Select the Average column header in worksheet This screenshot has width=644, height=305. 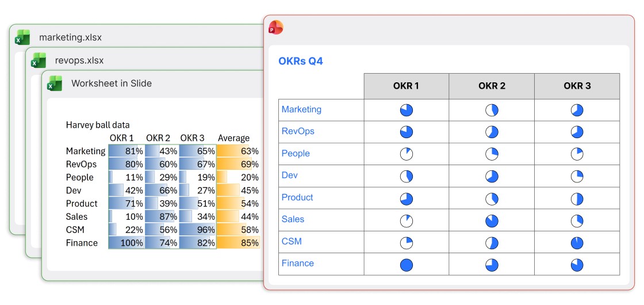point(233,138)
